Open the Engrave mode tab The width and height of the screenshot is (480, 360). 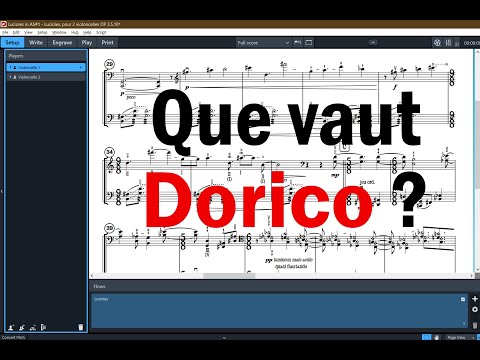click(x=62, y=43)
